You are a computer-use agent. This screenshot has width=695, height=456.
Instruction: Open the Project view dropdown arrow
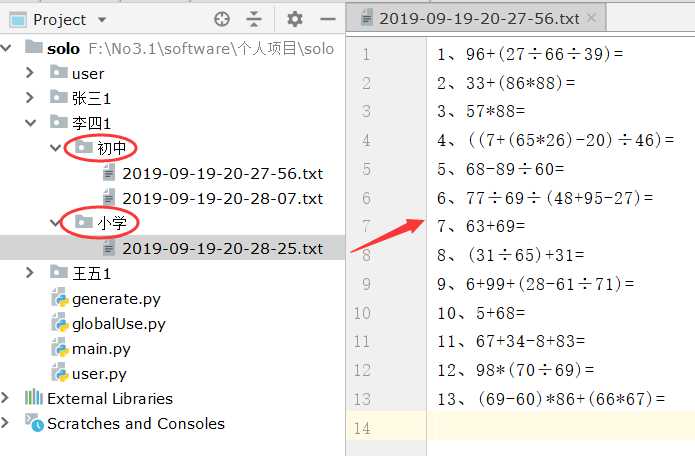coord(102,20)
